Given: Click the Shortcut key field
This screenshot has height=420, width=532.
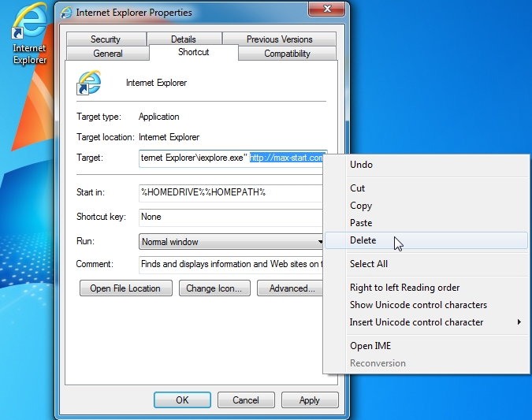Looking at the screenshot, I should [x=231, y=217].
